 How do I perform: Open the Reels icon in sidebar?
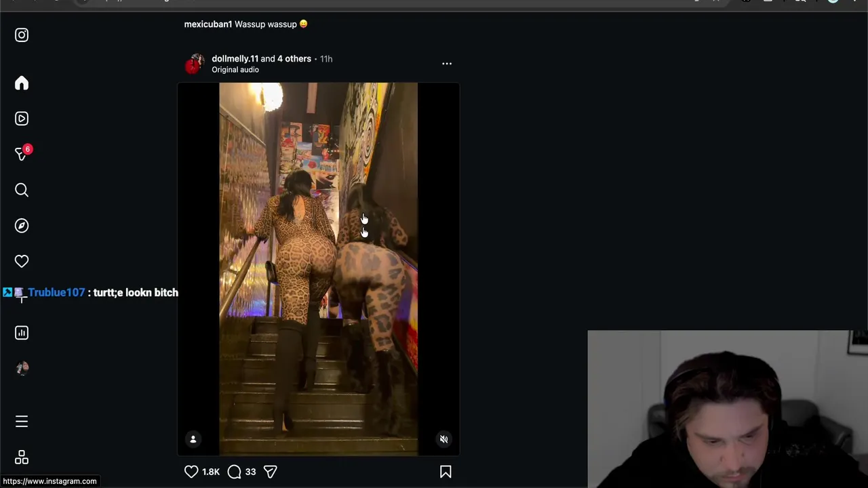(22, 119)
